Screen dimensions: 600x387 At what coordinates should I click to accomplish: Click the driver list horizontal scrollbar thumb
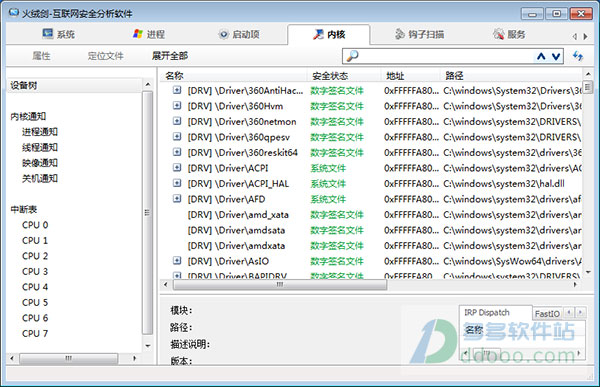point(280,284)
